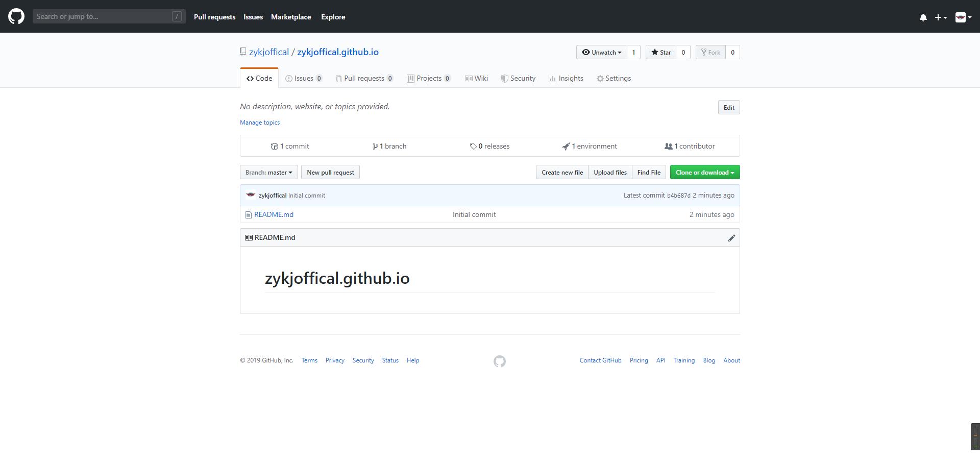Click the footer GitHub mark icon
Viewport: 980px width, 462px height.
(x=499, y=361)
